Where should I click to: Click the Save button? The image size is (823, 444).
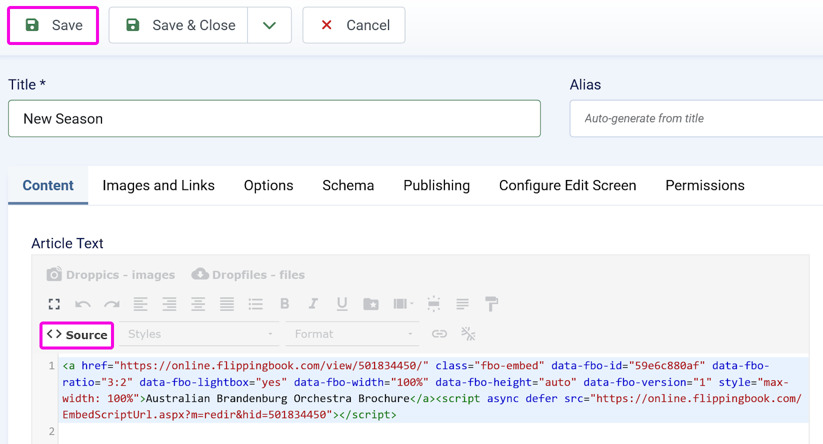[x=53, y=25]
